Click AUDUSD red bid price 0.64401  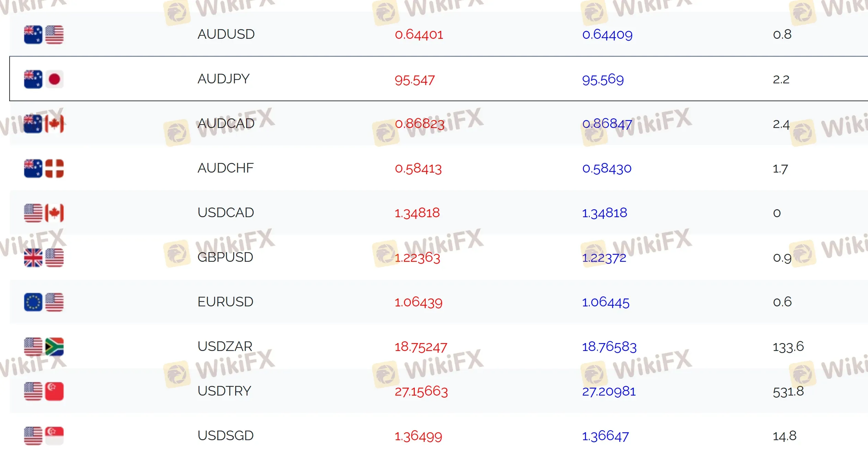419,35
